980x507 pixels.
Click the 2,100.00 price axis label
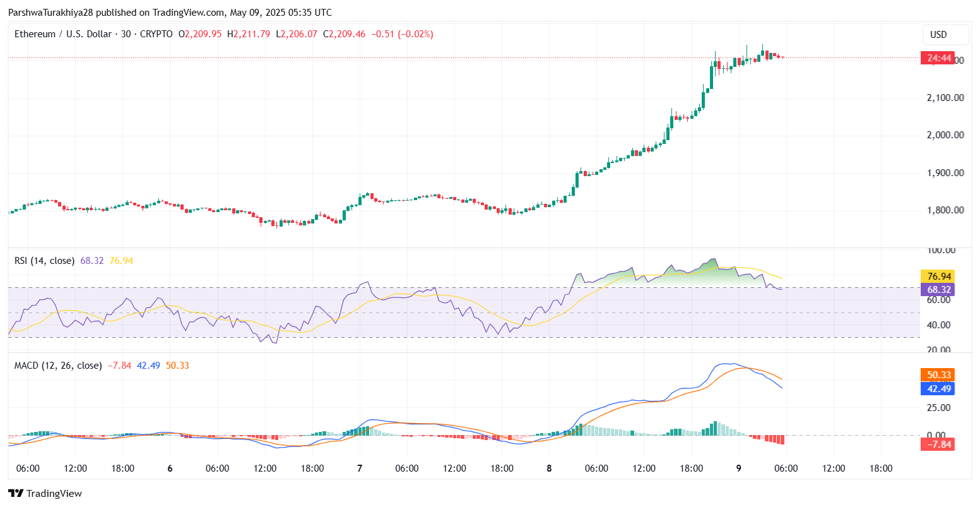(945, 98)
